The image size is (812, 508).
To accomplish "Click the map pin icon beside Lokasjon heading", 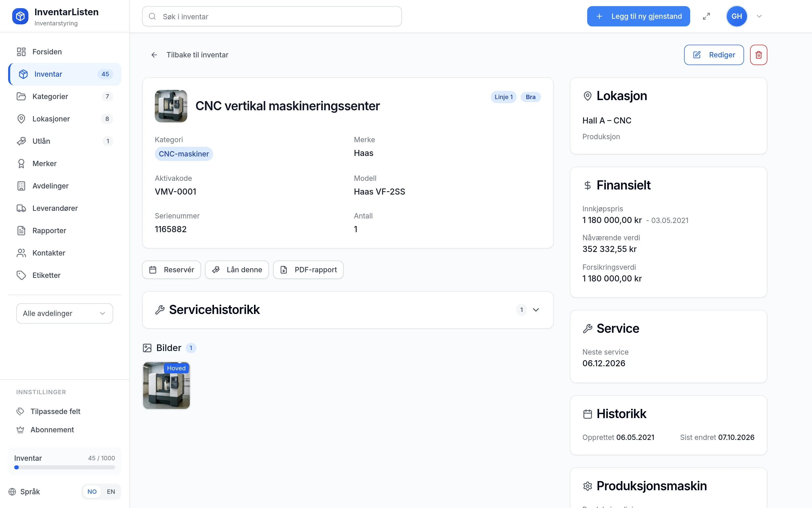I will tap(587, 96).
